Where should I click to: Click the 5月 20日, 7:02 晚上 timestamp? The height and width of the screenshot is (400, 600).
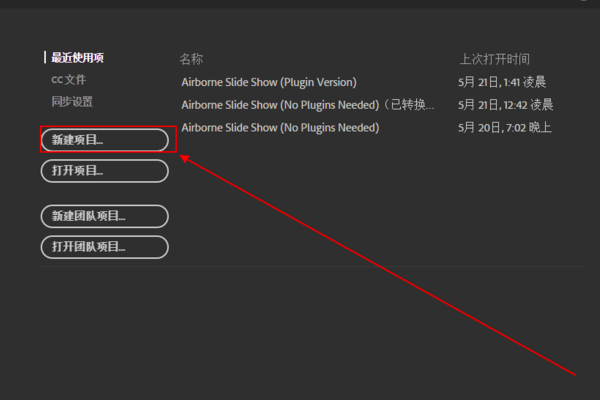(x=505, y=127)
